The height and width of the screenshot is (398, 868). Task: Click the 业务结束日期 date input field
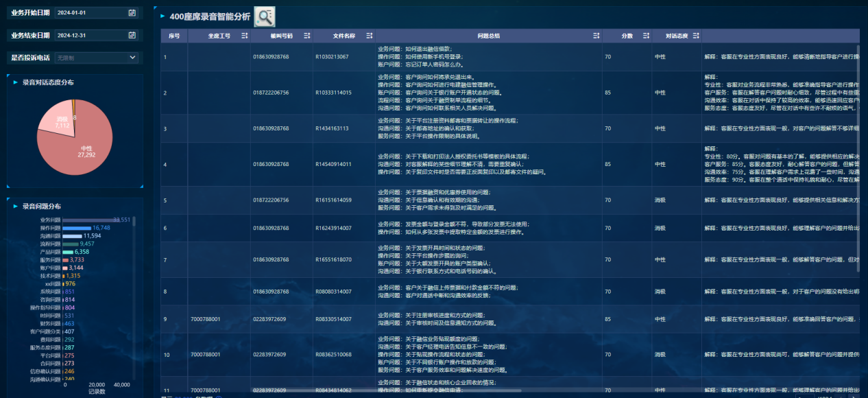89,35
